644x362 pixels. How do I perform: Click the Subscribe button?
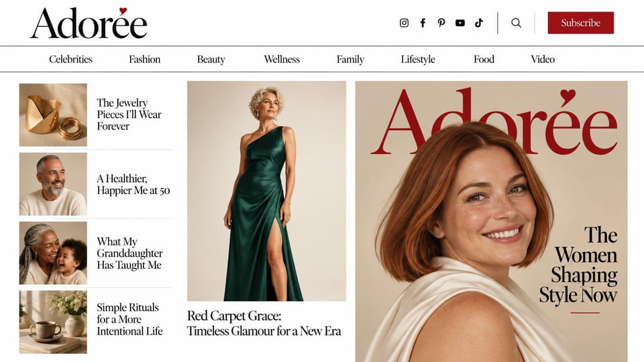[581, 23]
